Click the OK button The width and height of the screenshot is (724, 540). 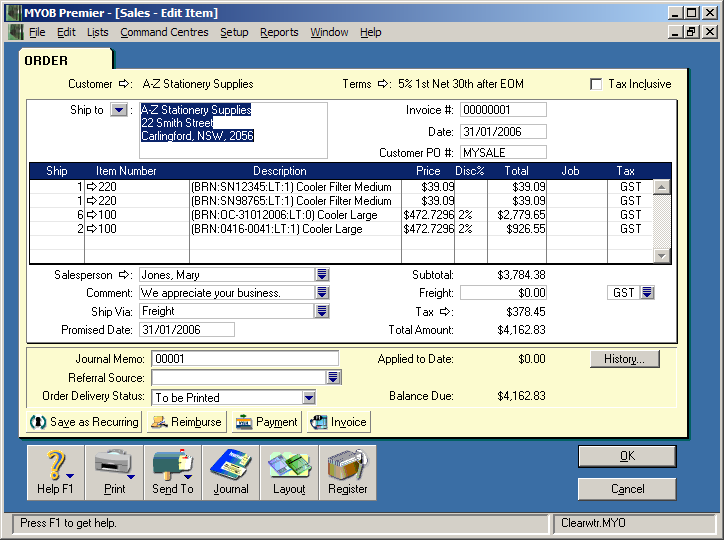point(627,456)
